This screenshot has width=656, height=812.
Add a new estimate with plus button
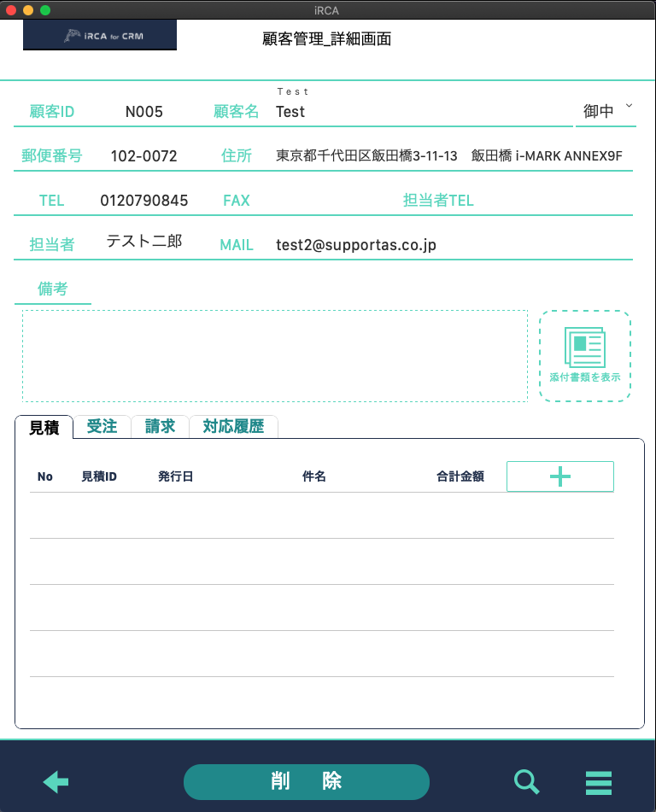[559, 476]
